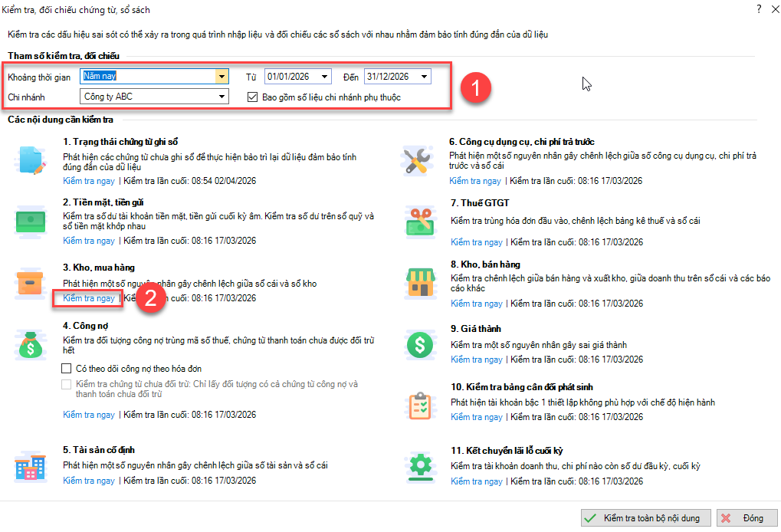Click the scissors coupon icon for Thuế GTGT

[420, 222]
